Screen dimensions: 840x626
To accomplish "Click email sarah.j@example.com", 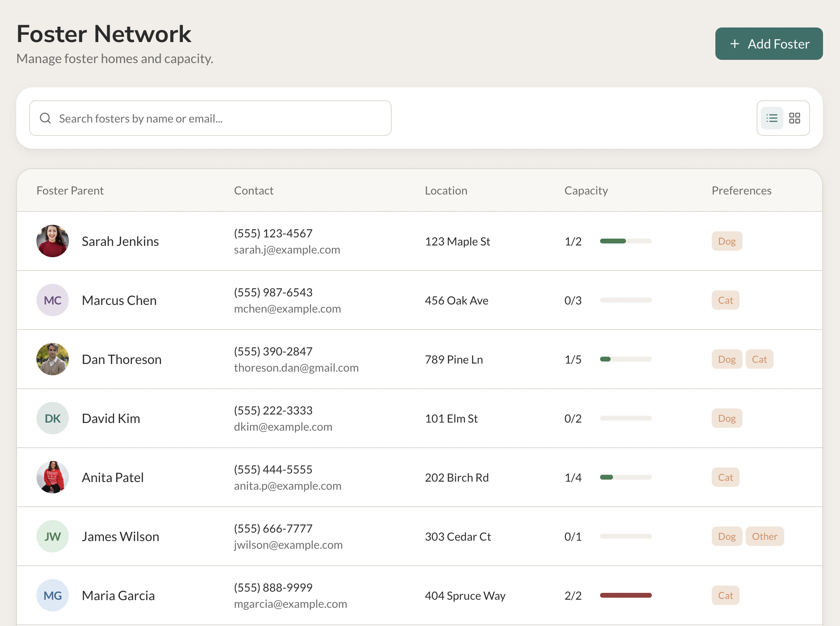I will pyautogui.click(x=287, y=250).
